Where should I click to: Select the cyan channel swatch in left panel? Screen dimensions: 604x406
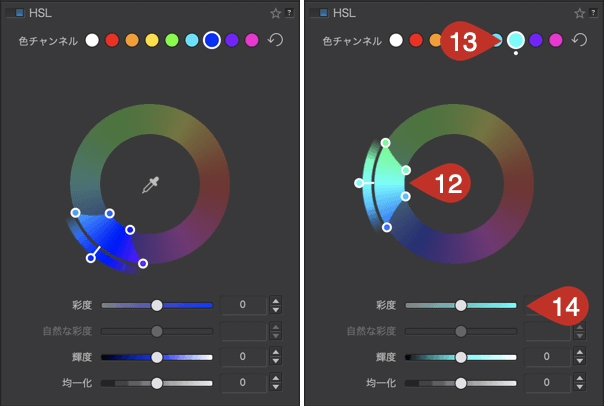pyautogui.click(x=192, y=40)
